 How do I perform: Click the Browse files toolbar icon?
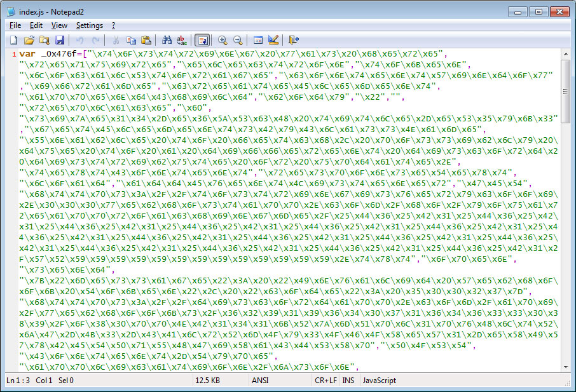45,40
